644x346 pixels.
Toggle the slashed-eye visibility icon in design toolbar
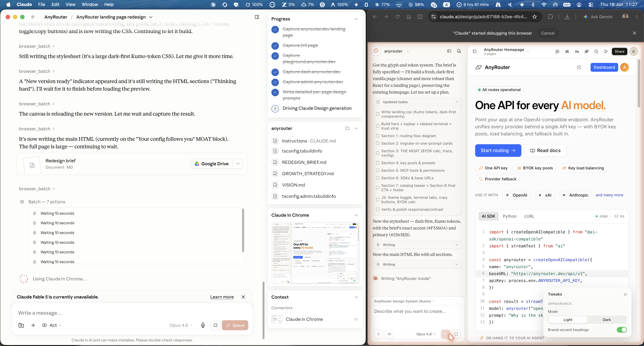(586, 51)
